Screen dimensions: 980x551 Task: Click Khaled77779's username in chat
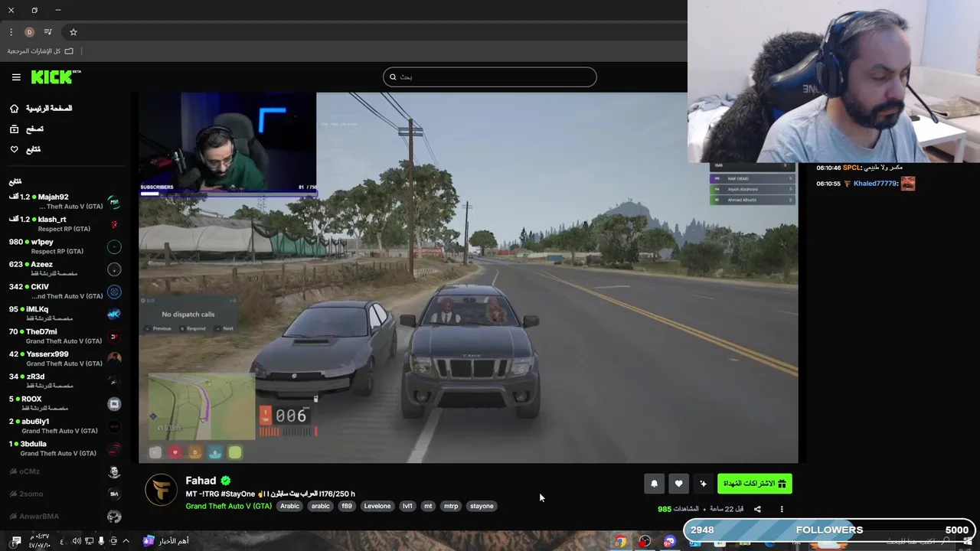tap(876, 184)
